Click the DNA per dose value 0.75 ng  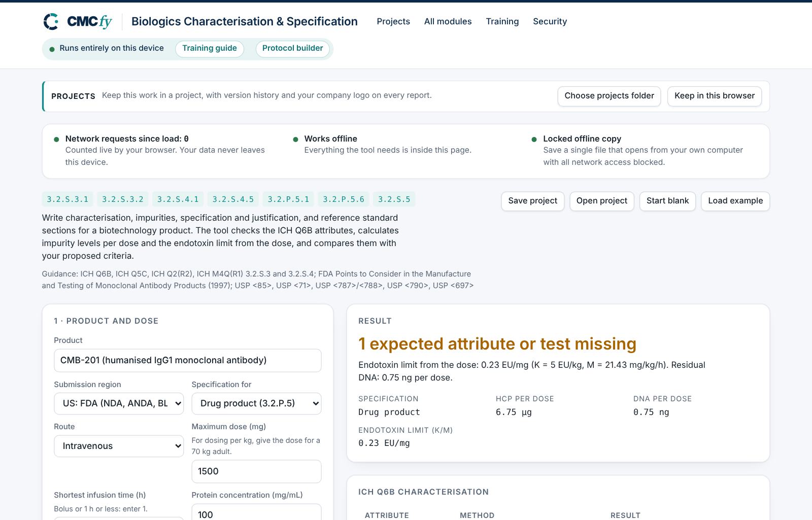(651, 412)
